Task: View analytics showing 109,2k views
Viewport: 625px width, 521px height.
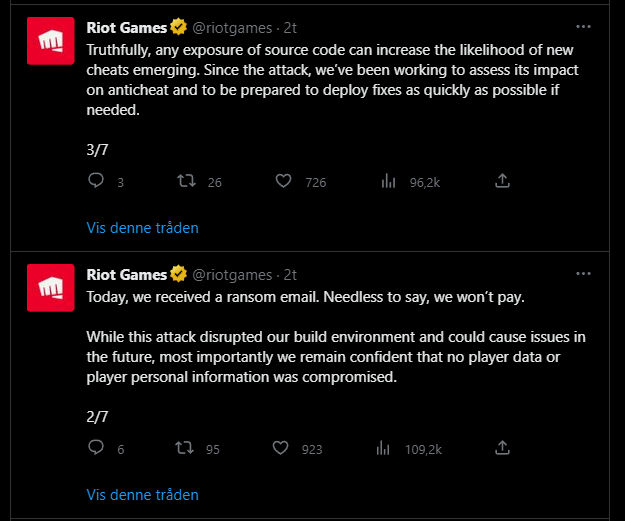Action: click(x=383, y=448)
